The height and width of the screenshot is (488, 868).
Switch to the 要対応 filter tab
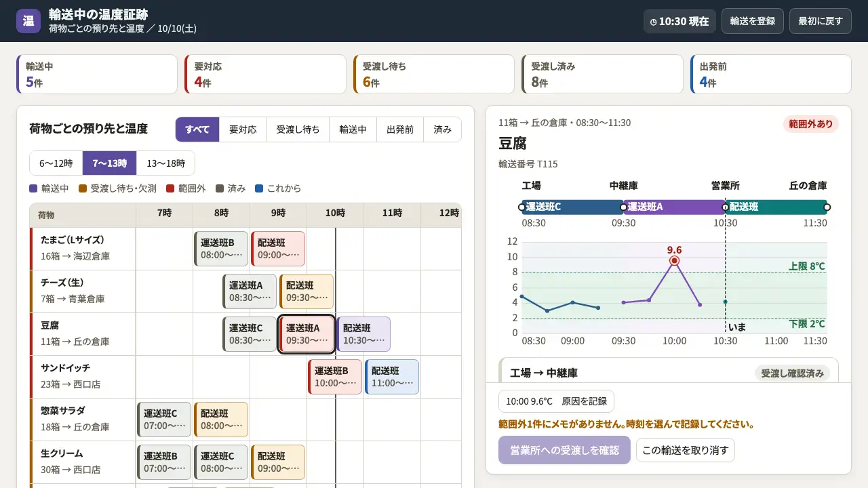click(243, 129)
